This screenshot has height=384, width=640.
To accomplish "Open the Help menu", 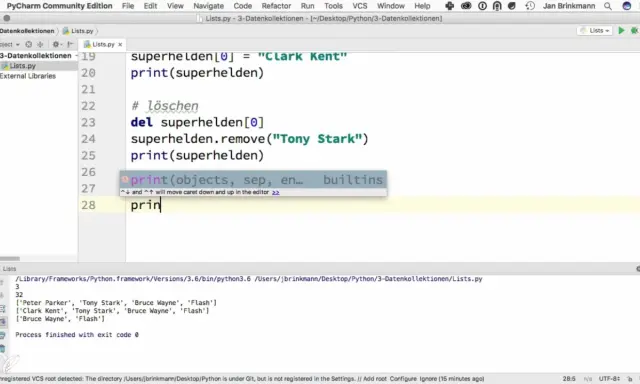I will tap(422, 6).
